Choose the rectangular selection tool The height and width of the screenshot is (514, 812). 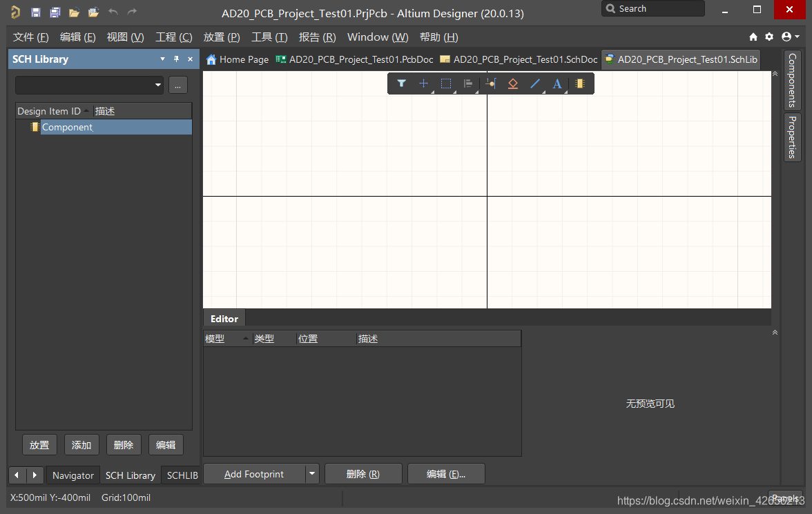pos(446,83)
